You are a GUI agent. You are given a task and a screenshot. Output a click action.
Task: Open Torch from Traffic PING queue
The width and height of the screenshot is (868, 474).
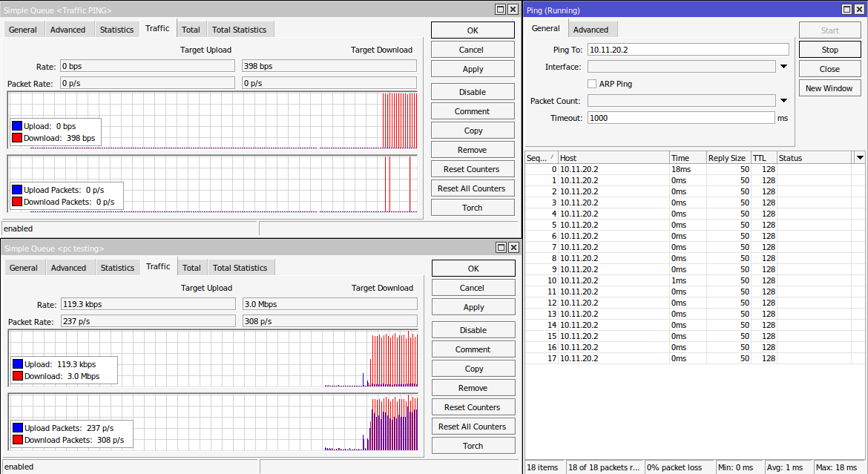[x=473, y=208]
